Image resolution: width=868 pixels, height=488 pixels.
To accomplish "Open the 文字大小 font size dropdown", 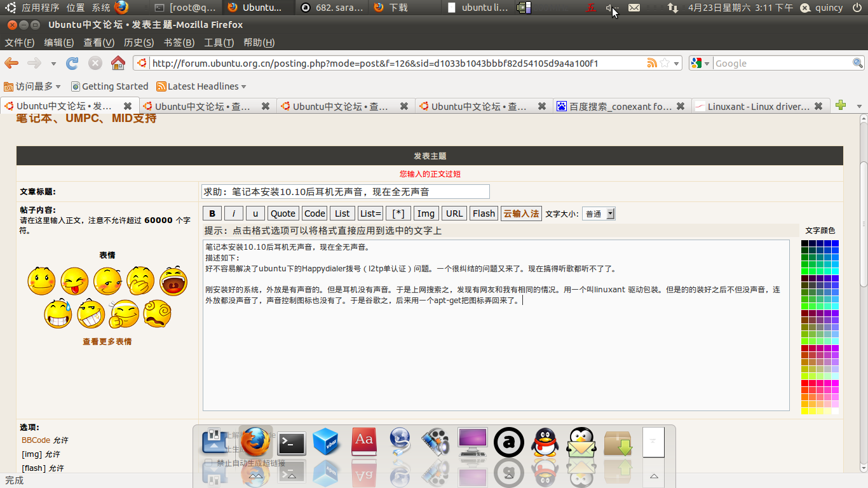I will coord(599,213).
